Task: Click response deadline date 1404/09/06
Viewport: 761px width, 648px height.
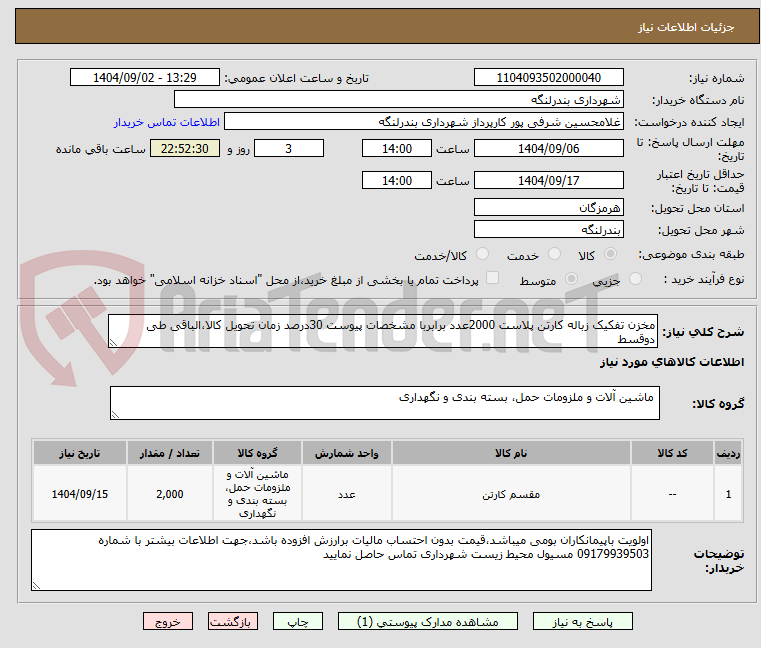Action: point(548,149)
